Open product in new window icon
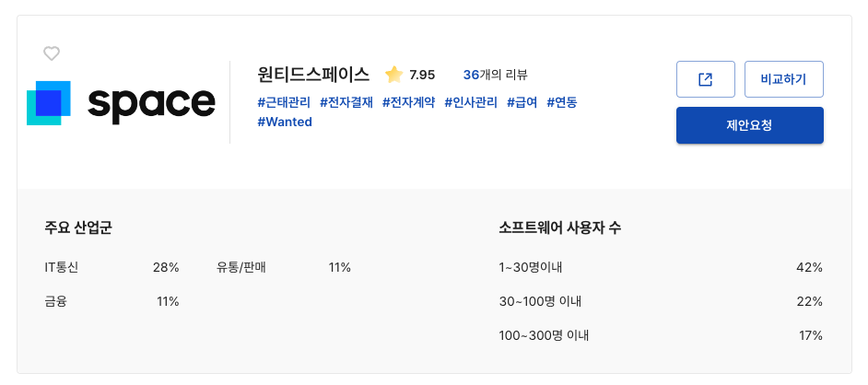The width and height of the screenshot is (868, 385). (705, 79)
